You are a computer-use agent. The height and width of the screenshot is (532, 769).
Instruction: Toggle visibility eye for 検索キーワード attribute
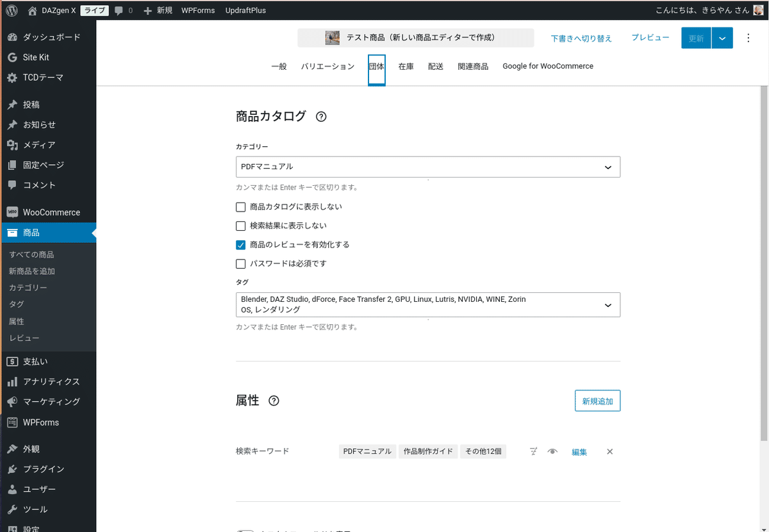pos(552,451)
